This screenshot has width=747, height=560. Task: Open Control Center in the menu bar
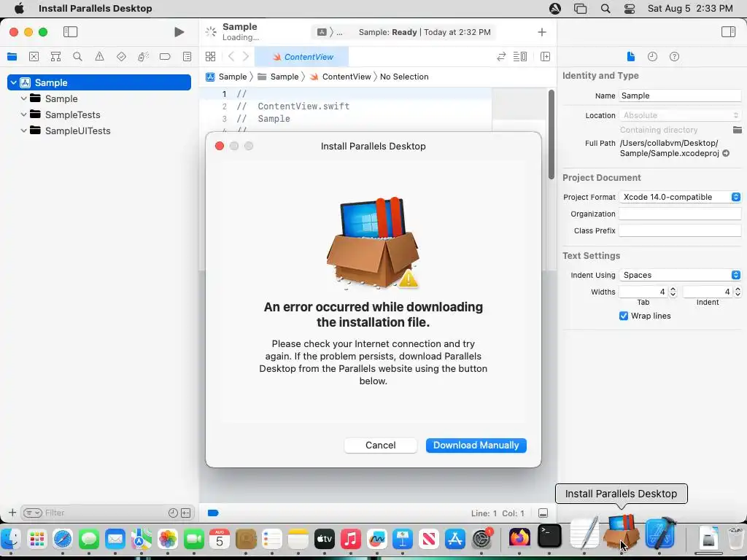630,9
